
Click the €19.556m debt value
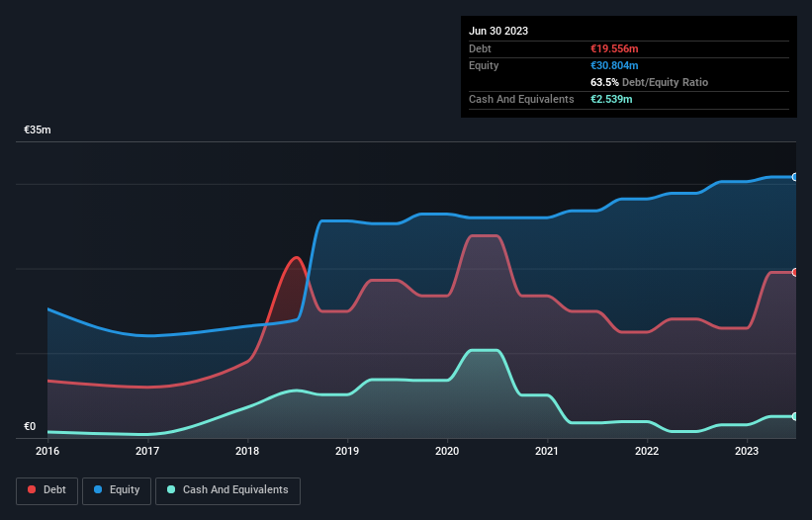pos(614,48)
